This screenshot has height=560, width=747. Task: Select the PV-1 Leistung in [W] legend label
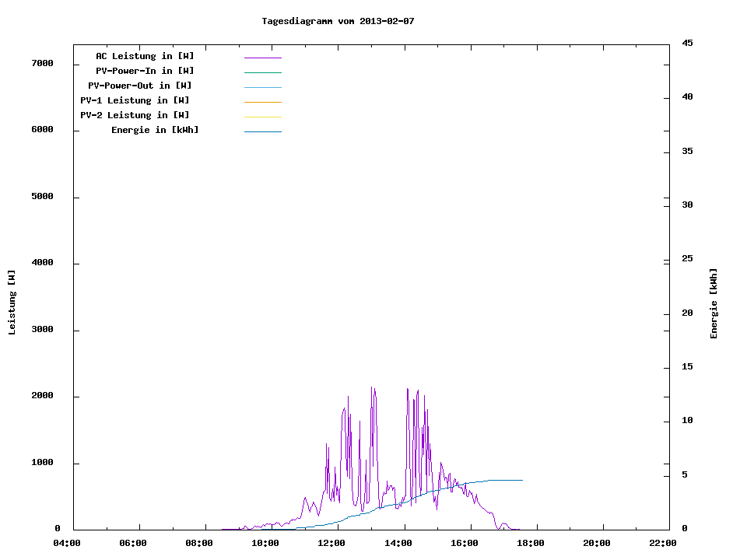click(x=135, y=100)
